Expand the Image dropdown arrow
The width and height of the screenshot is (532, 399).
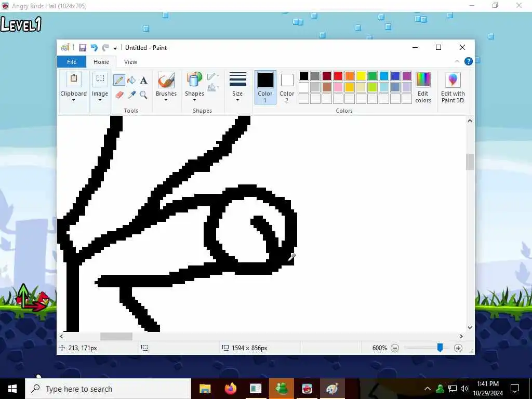[x=100, y=100]
